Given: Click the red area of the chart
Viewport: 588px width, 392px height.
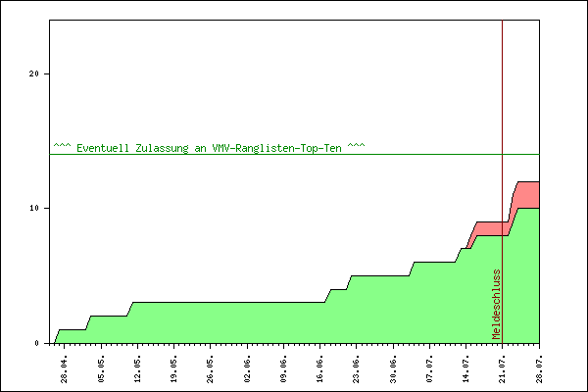Looking at the screenshot, I should tap(529, 195).
